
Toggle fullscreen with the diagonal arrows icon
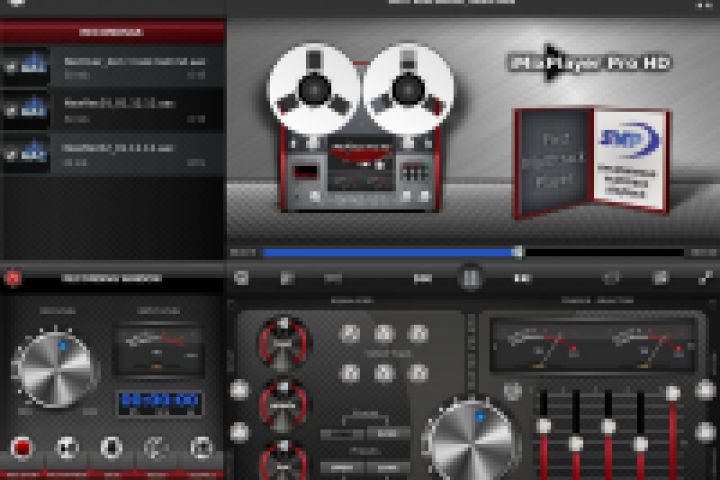706,277
